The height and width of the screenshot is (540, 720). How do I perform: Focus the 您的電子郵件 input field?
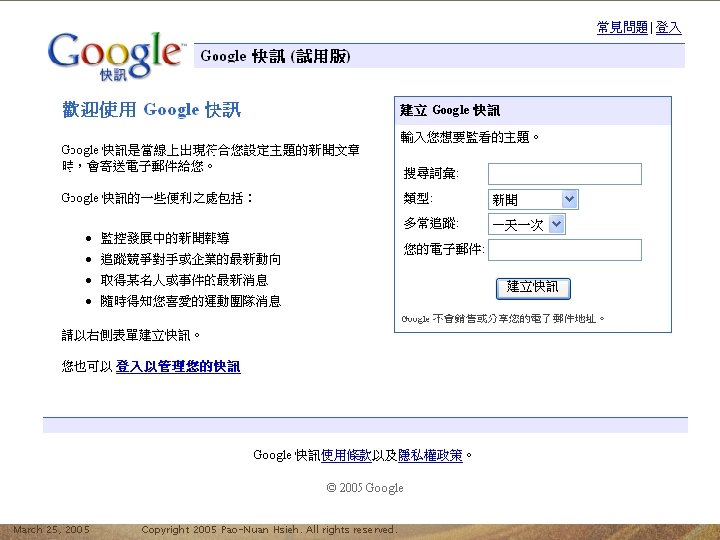pyautogui.click(x=564, y=250)
